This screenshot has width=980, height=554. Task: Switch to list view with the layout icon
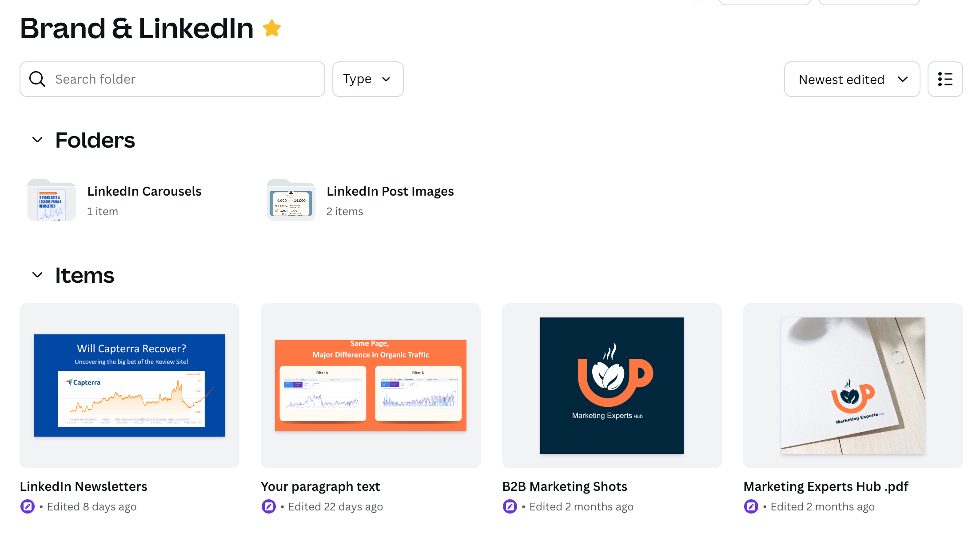(945, 79)
